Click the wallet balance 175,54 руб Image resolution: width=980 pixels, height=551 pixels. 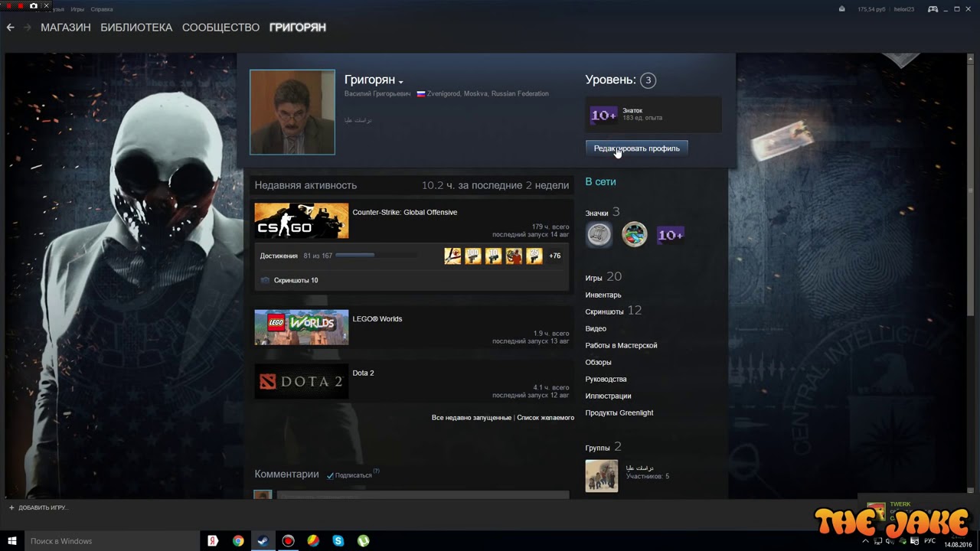point(871,9)
